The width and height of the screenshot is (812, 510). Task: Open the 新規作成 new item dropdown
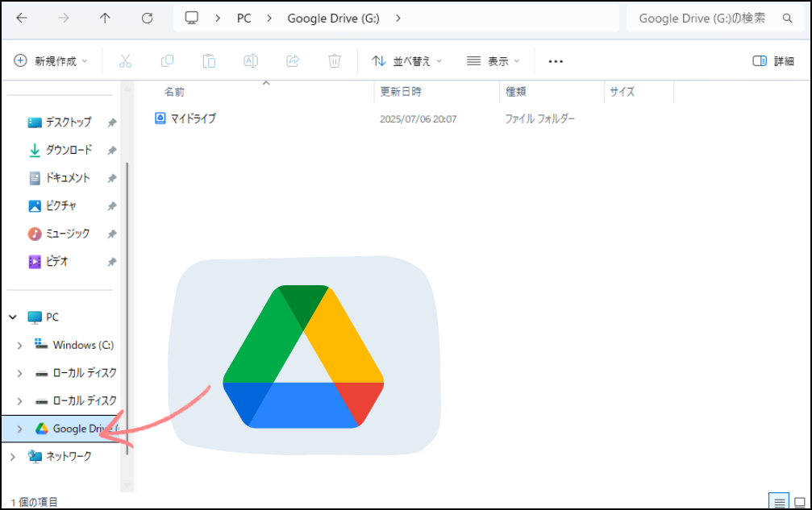[x=51, y=61]
